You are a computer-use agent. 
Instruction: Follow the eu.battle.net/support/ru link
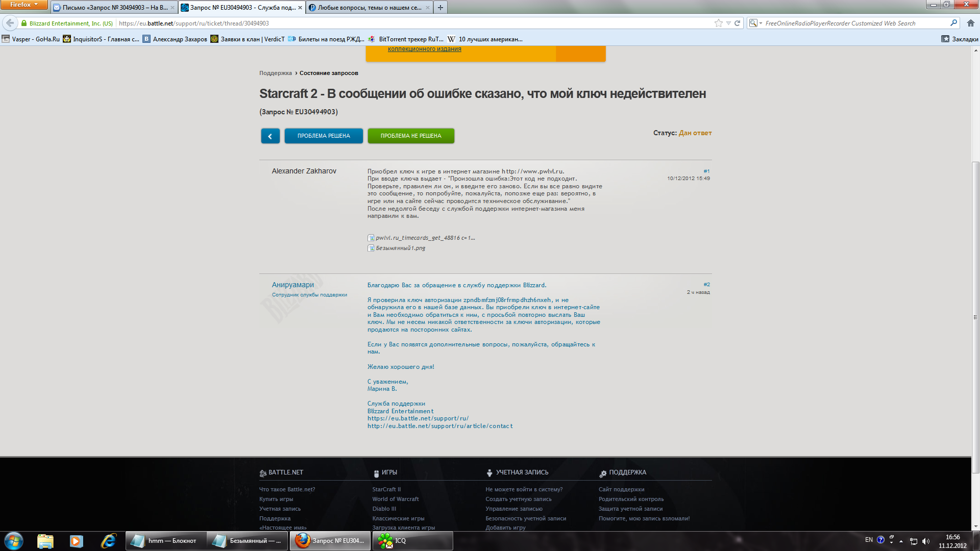click(418, 418)
